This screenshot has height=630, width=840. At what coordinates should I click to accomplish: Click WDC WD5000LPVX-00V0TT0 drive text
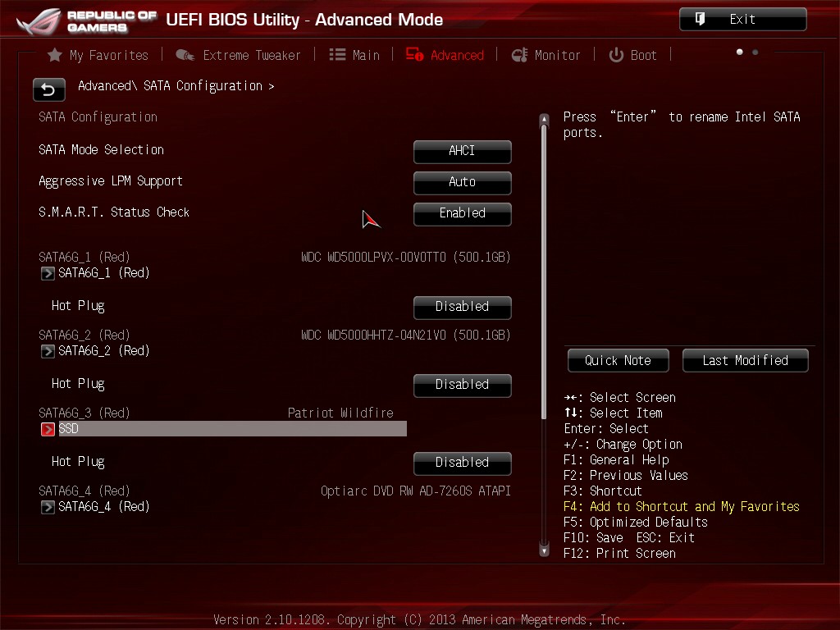405,258
